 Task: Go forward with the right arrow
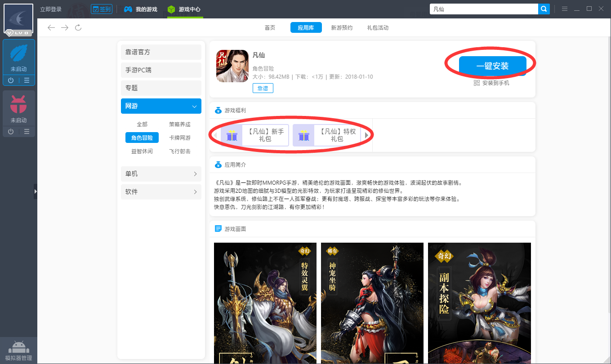(65, 28)
